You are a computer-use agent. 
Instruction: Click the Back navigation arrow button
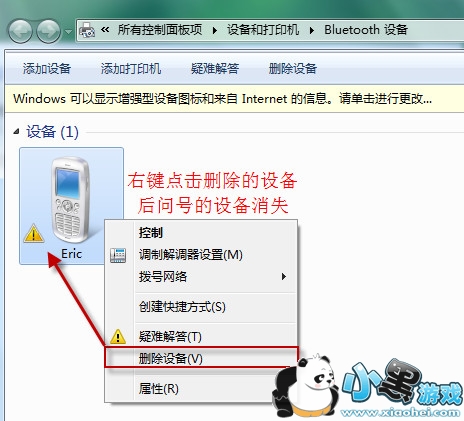point(20,31)
